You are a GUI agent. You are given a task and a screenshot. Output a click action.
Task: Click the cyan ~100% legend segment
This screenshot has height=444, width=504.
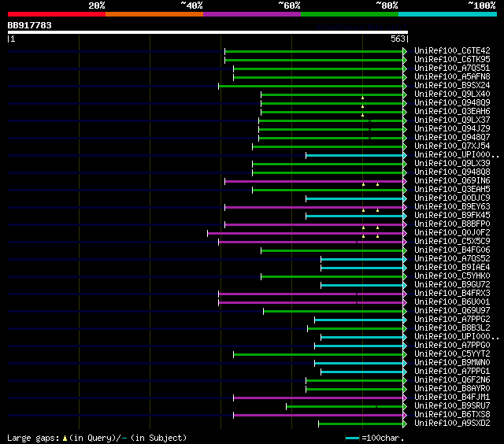tap(448, 14)
